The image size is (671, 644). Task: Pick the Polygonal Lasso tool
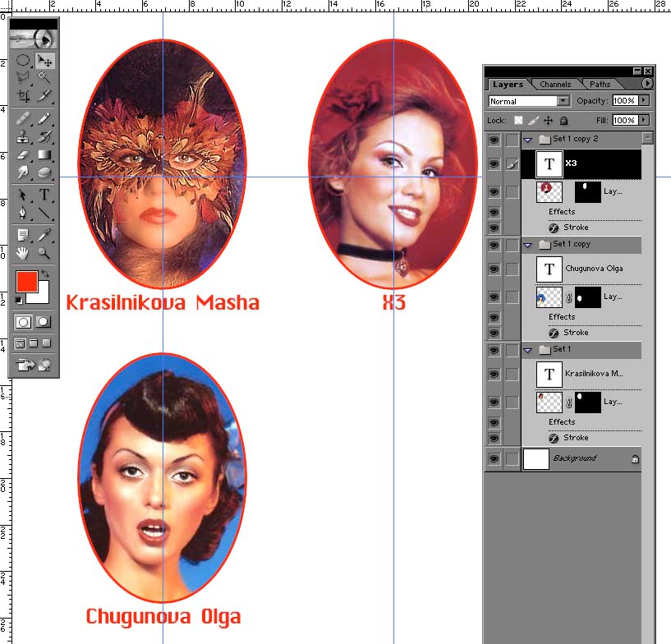point(23,77)
